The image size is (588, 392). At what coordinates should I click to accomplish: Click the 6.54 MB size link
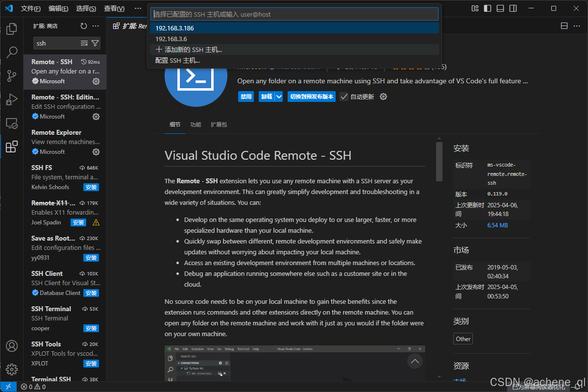point(497,225)
